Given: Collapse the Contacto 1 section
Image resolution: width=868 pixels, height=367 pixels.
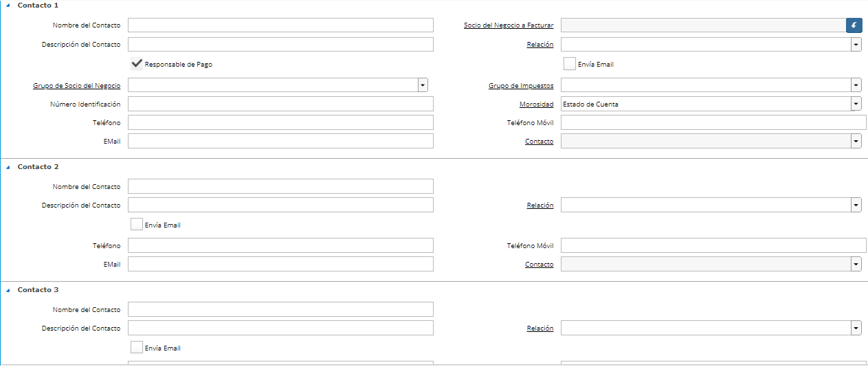Looking at the screenshot, I should tap(8, 5).
